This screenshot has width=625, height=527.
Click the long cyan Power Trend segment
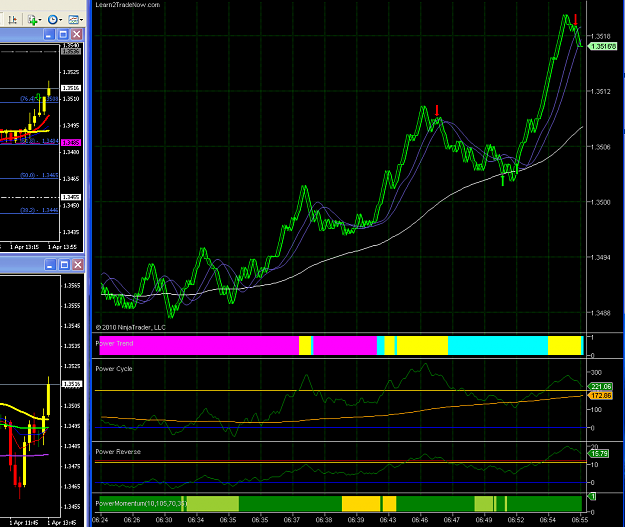tap(498, 345)
